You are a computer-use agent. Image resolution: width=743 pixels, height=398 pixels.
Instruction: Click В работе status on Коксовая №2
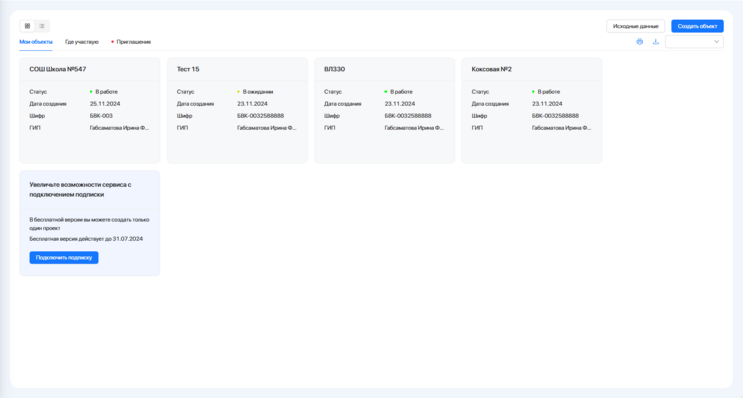546,91
